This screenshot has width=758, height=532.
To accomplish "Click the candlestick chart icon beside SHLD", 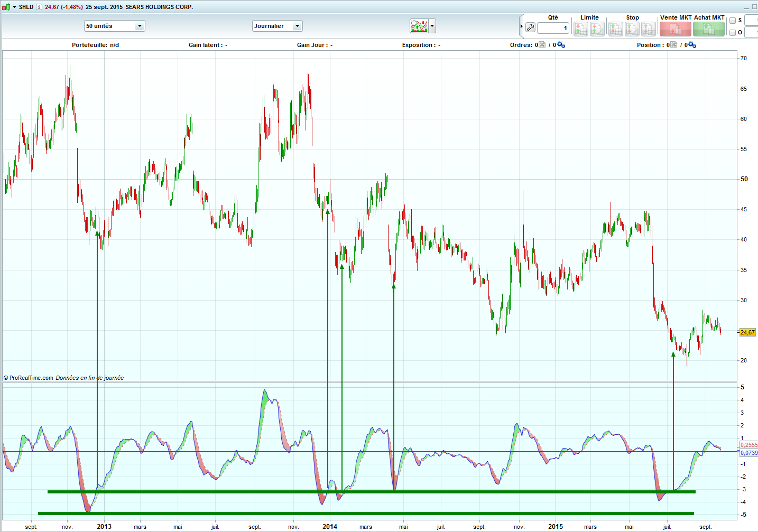I will tap(6, 7).
